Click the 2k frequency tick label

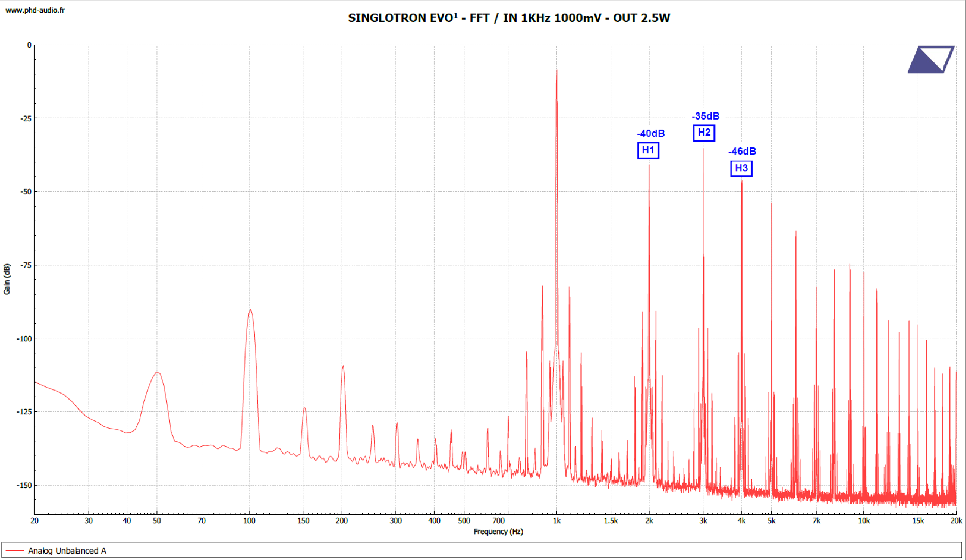click(x=649, y=521)
